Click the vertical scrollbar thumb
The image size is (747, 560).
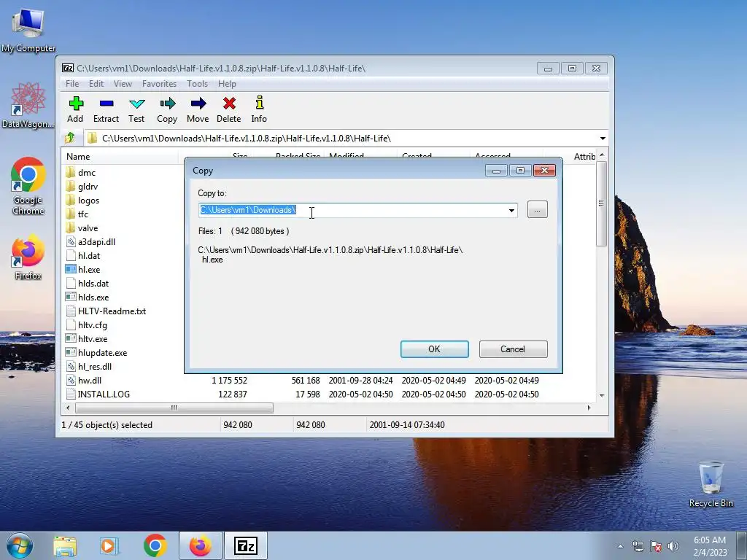(x=601, y=204)
